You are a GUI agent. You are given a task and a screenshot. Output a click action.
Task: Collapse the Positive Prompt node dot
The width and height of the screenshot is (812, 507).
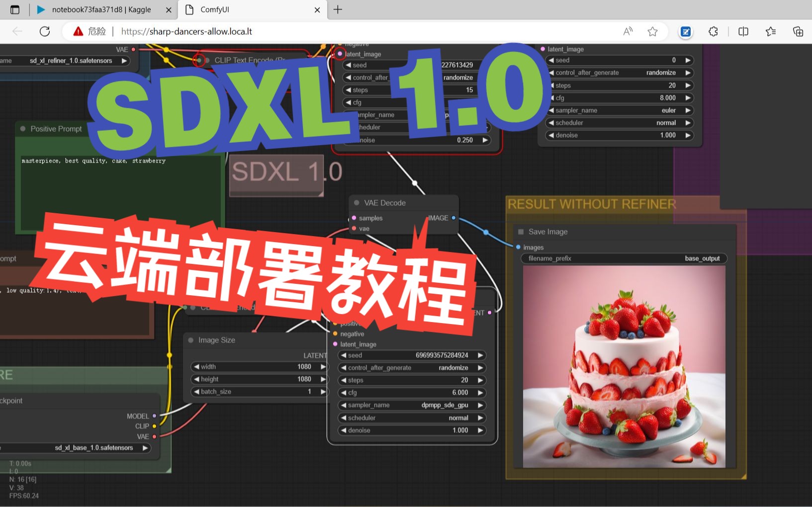[23, 129]
